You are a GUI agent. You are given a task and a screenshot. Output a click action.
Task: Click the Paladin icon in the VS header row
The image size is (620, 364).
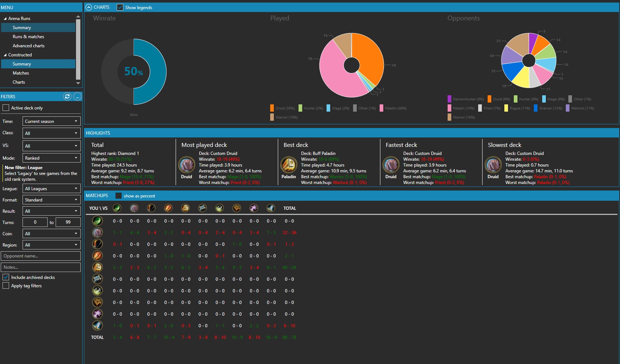click(185, 208)
